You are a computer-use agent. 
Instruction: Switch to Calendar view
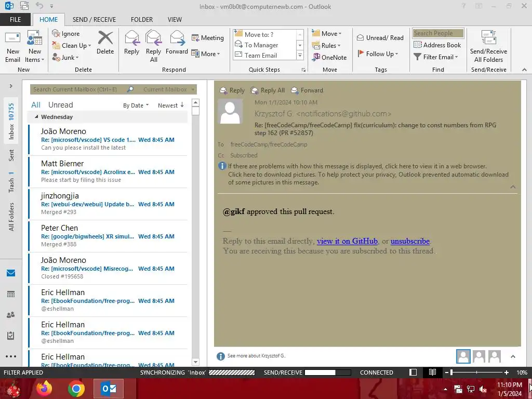coord(11,294)
